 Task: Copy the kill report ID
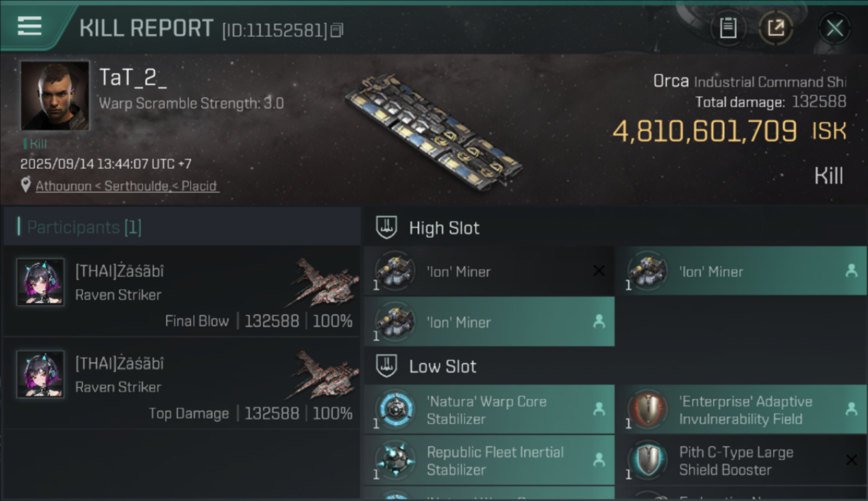click(x=337, y=30)
